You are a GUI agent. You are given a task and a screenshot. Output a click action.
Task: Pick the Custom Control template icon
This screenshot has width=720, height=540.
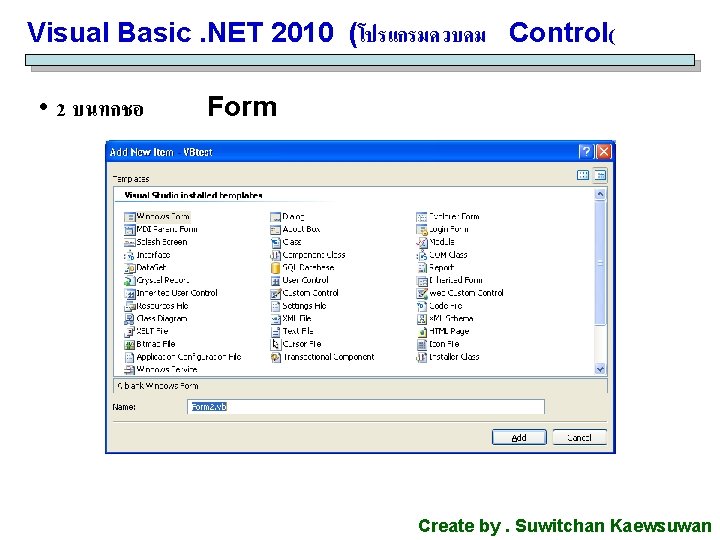[276, 293]
